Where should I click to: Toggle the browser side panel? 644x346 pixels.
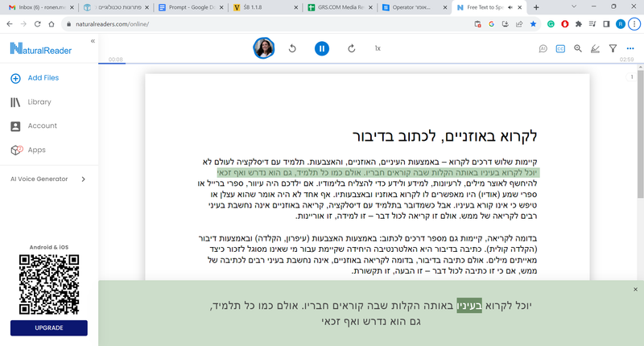(606, 24)
